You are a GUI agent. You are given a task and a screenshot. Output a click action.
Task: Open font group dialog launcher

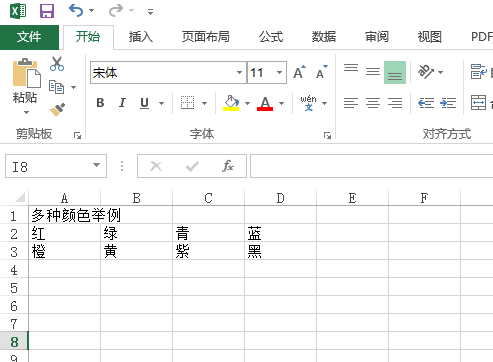click(x=327, y=135)
